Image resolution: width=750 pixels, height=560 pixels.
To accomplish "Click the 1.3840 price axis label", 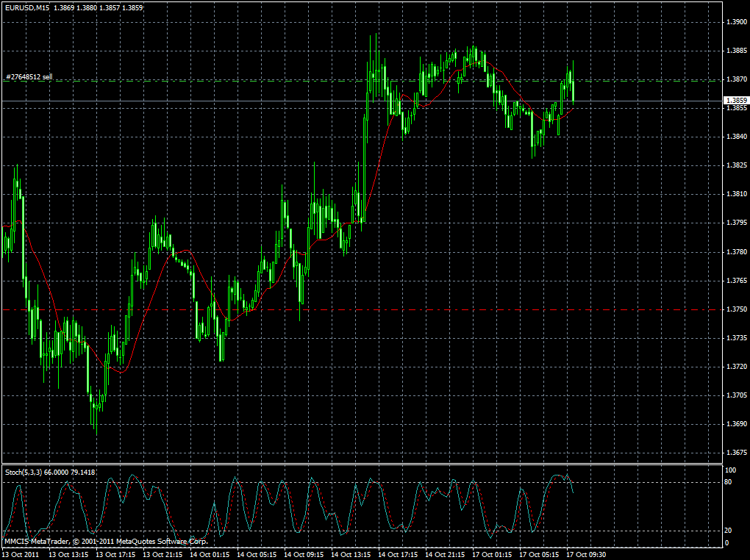I will (736, 137).
